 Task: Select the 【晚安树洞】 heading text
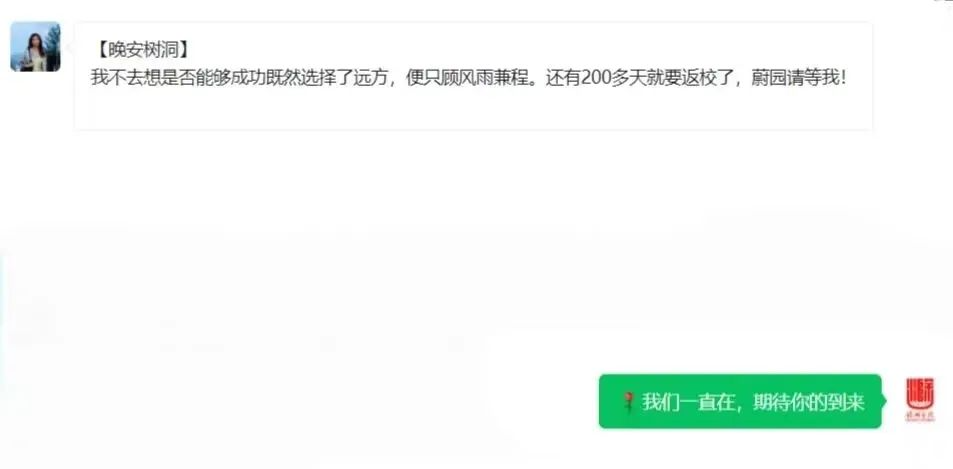pos(142,49)
